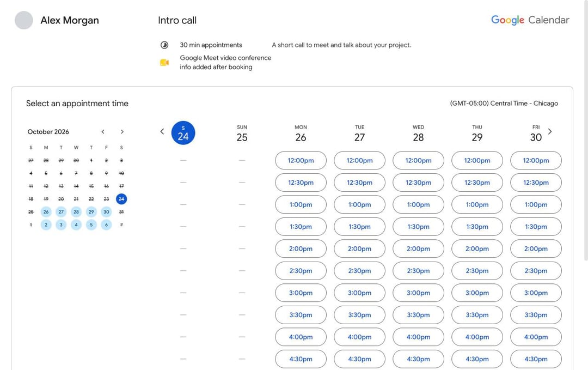Book Thursday 29 at 4:00pm
Screen dimensions: 588x370
point(477,337)
